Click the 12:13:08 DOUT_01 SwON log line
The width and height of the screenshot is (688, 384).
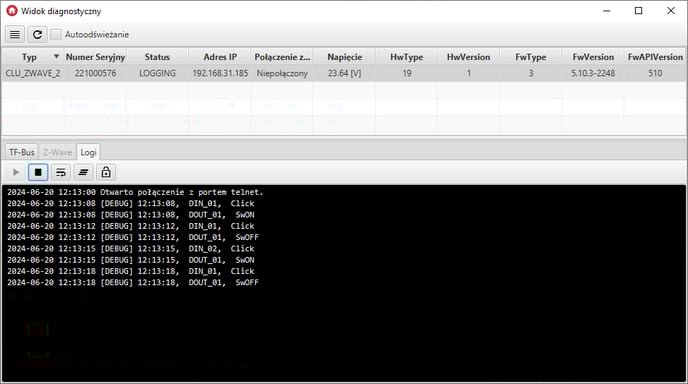(x=131, y=215)
